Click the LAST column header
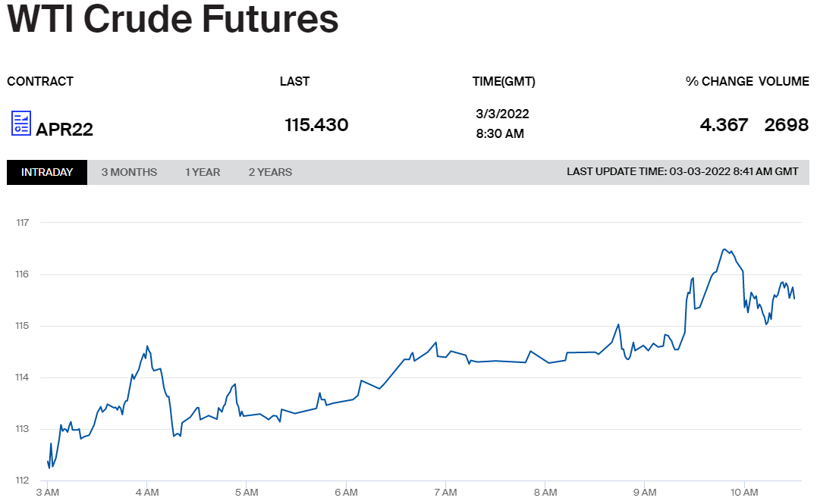This screenshot has height=504, width=817. [294, 81]
